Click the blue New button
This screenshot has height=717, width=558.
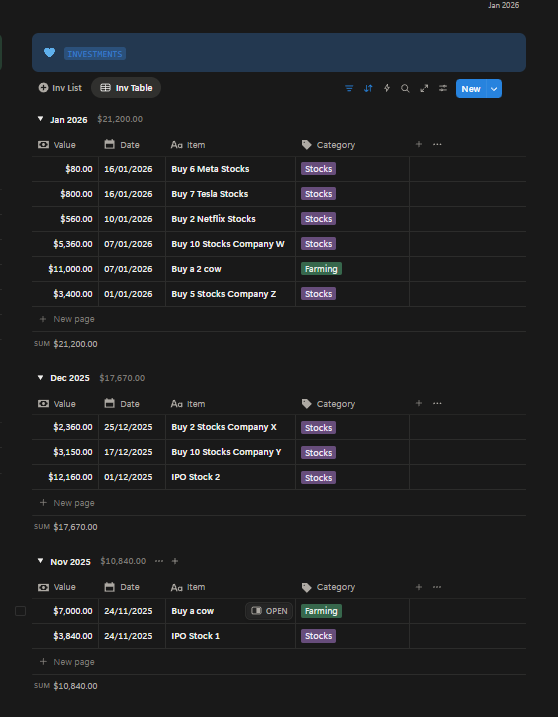471,89
